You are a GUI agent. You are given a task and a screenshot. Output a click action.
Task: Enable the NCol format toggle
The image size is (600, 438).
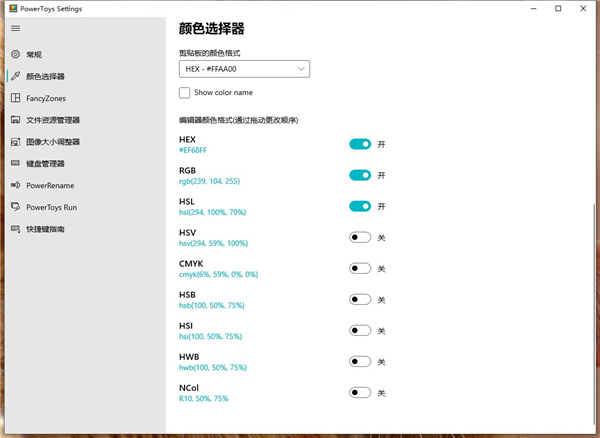360,392
